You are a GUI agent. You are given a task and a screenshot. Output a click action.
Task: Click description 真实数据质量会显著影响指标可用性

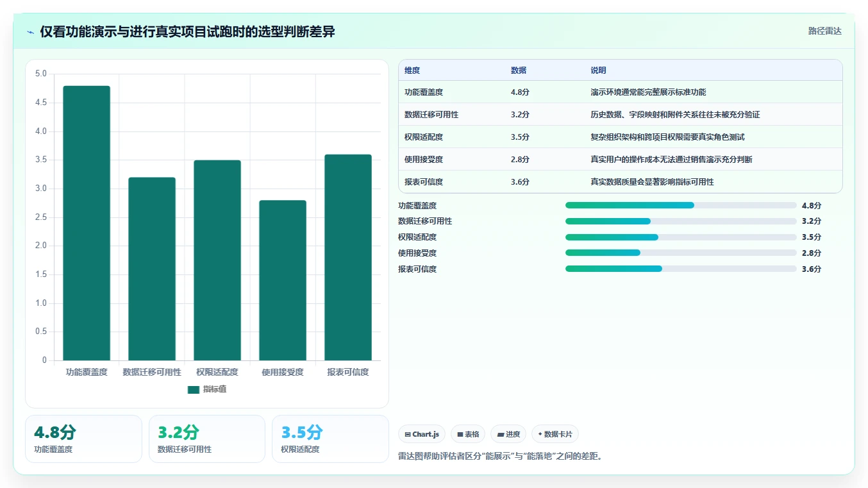[x=652, y=182]
